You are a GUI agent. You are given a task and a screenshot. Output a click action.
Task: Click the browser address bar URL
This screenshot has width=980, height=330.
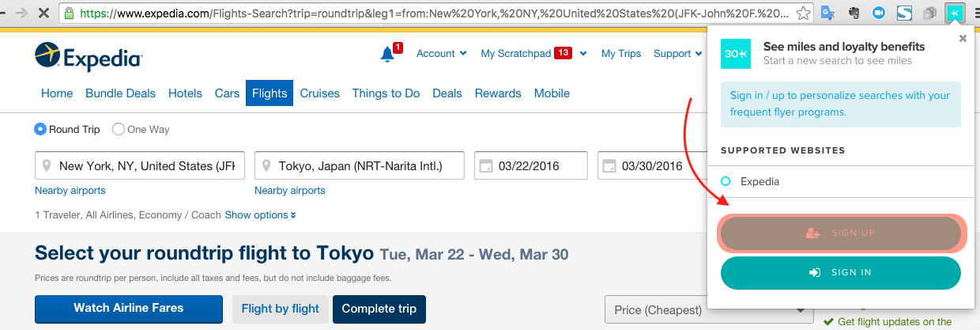click(x=435, y=13)
